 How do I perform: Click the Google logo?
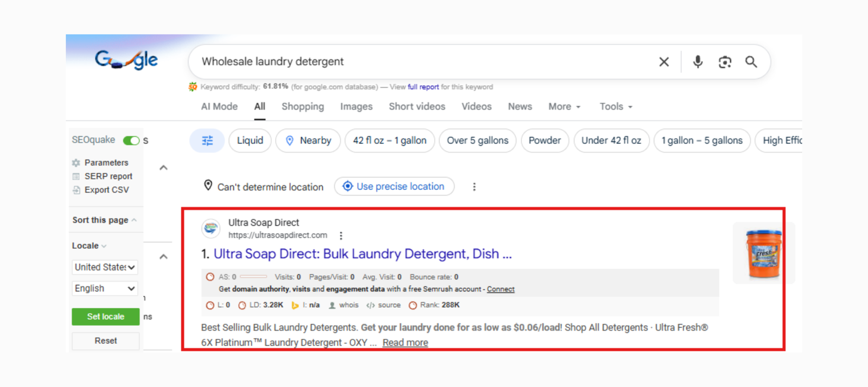click(x=126, y=60)
